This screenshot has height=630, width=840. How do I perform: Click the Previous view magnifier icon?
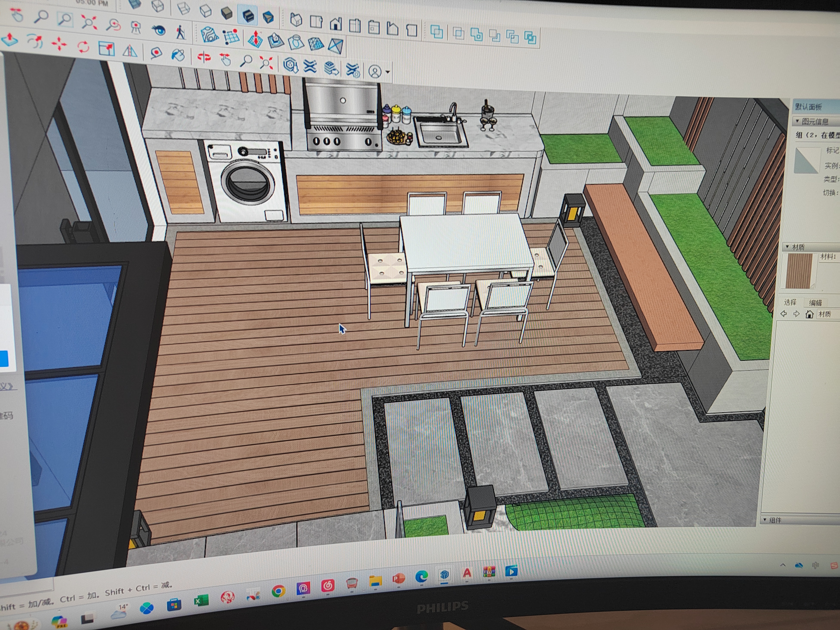(113, 25)
